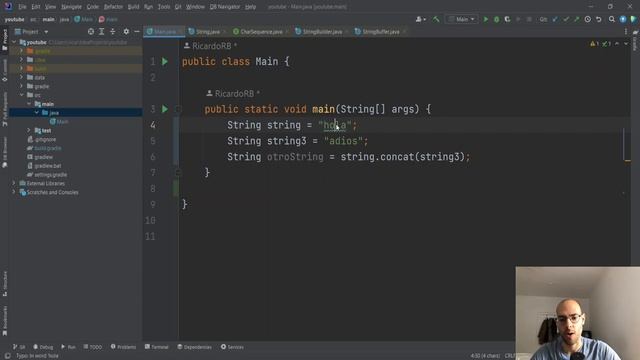Expand Scratches and Consoles node
This screenshot has width=640, height=360.
(x=14, y=192)
